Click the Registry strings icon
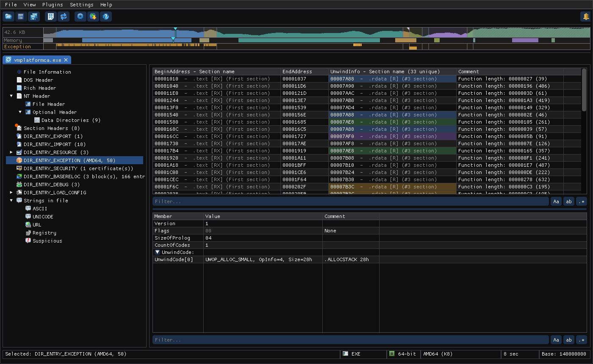The width and height of the screenshot is (593, 364). pyautogui.click(x=28, y=233)
